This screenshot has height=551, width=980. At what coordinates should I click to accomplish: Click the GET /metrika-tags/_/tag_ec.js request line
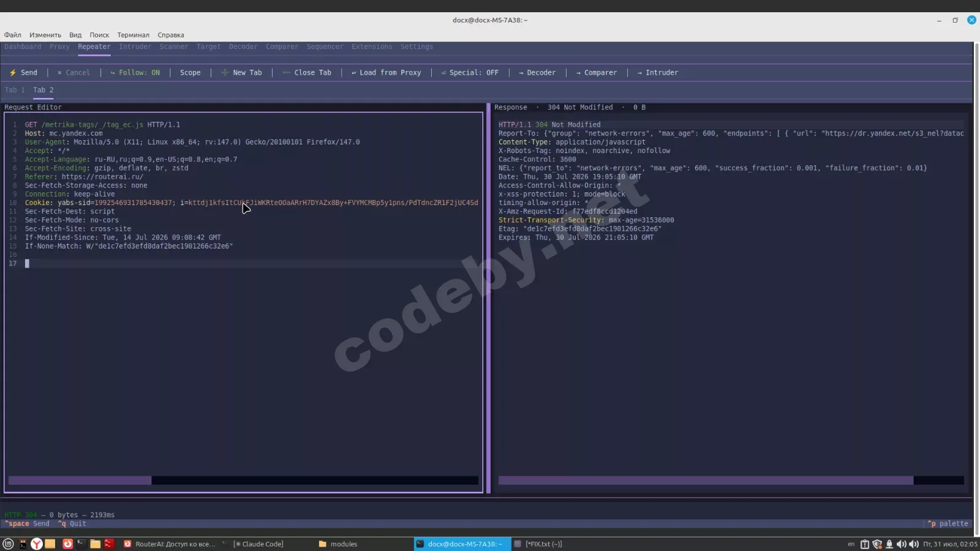coord(102,124)
